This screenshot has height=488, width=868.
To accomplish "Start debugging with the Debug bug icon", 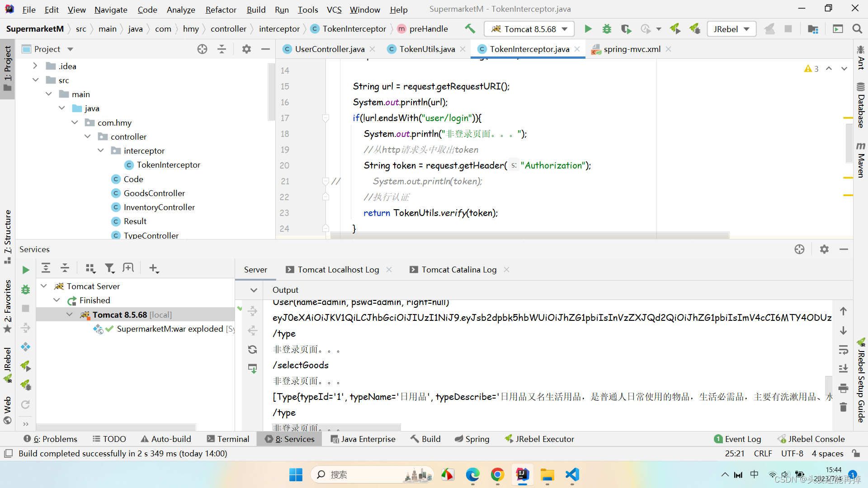I will pos(607,29).
